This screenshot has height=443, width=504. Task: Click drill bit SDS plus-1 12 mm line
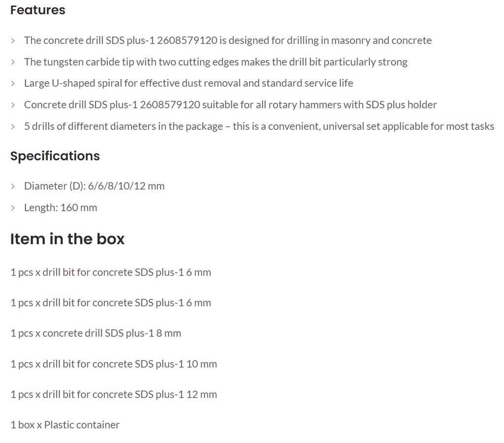point(114,394)
